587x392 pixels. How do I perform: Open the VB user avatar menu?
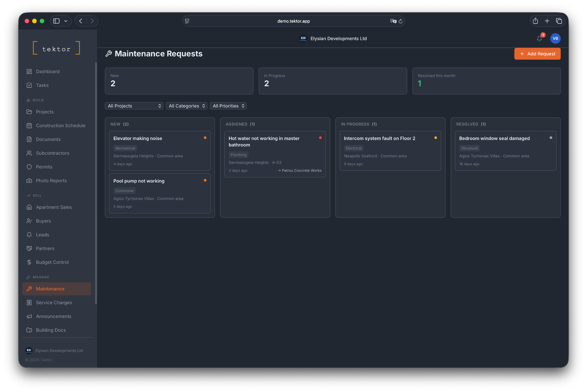point(555,39)
